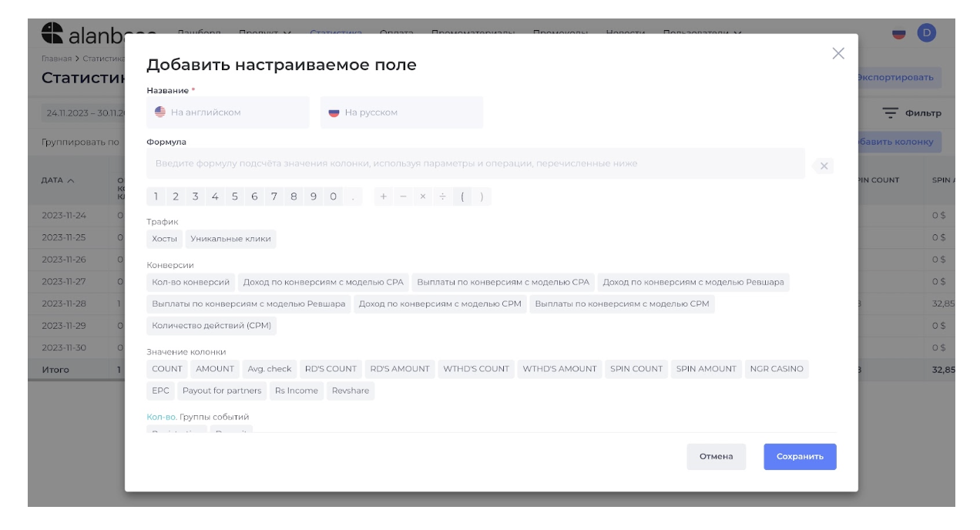Insert the opening parenthesis
Screen dimensions: 980x530
(x=462, y=196)
